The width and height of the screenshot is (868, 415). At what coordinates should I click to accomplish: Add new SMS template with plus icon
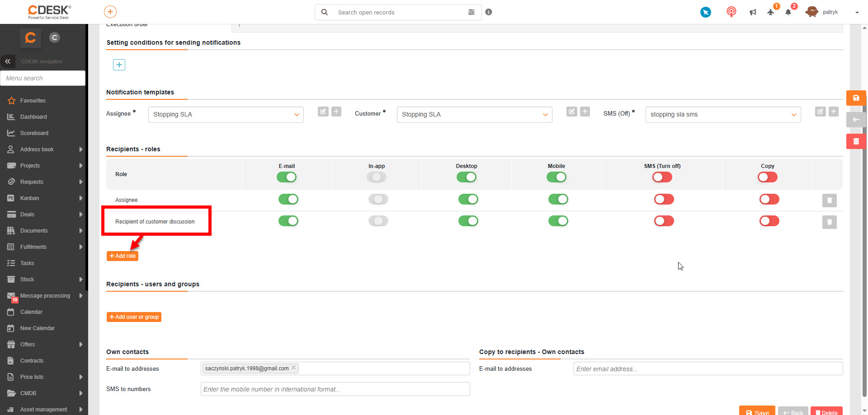pos(834,112)
